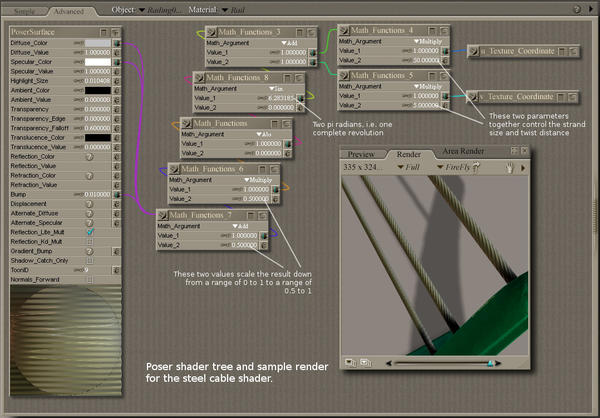Open the Multiply argument dropdown in Math_Functions_5

tap(428, 87)
